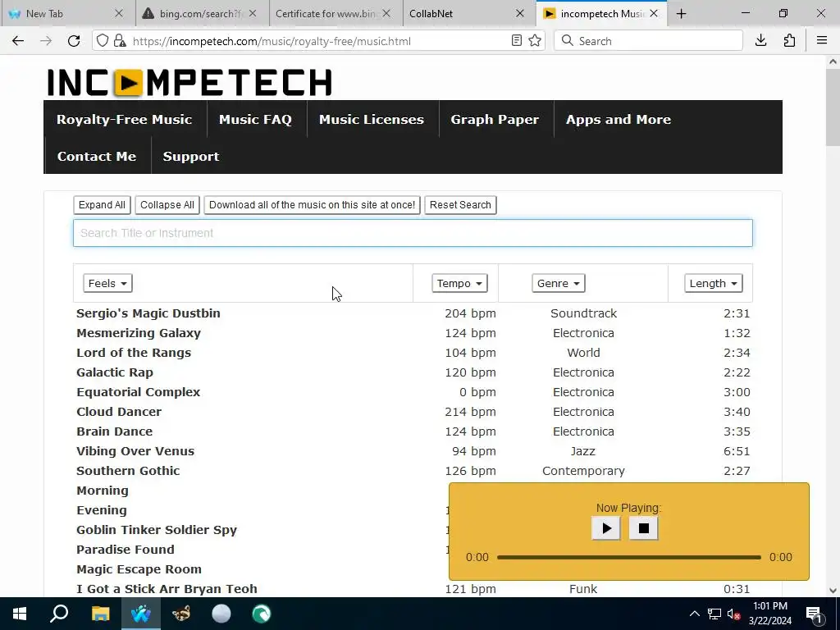Click the address bar URL
Screen dimensions: 840x630
coord(272,41)
